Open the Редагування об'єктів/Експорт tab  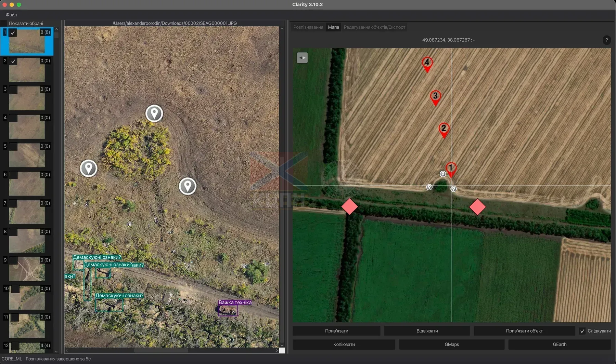coord(374,27)
